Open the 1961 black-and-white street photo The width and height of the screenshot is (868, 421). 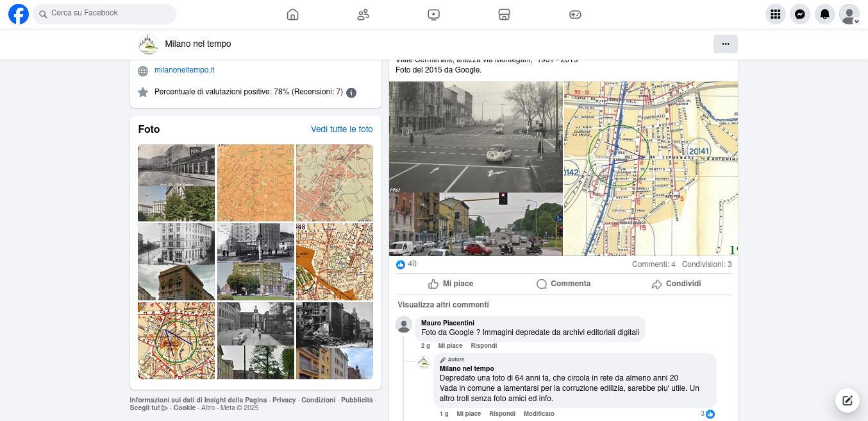[x=476, y=136]
